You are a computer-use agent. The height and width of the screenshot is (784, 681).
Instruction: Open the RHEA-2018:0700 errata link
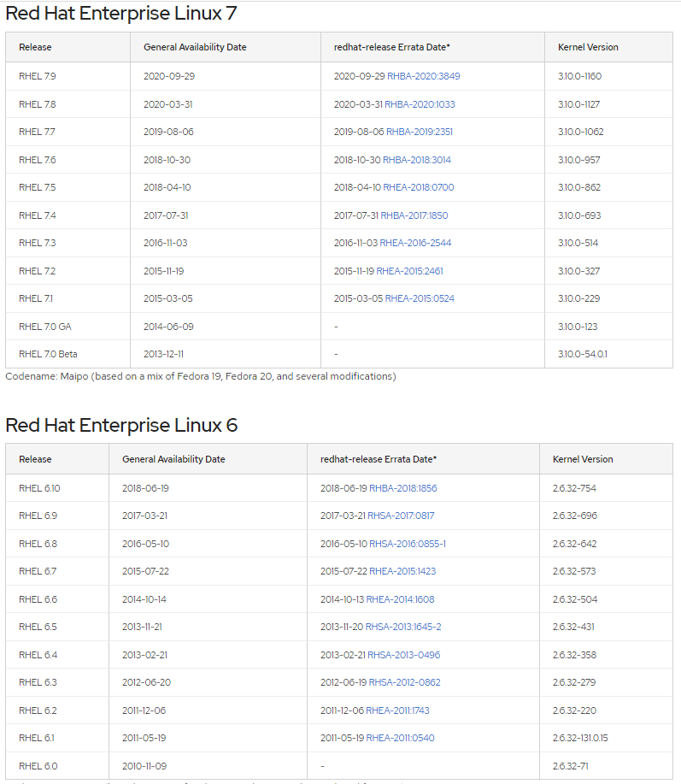(x=418, y=187)
